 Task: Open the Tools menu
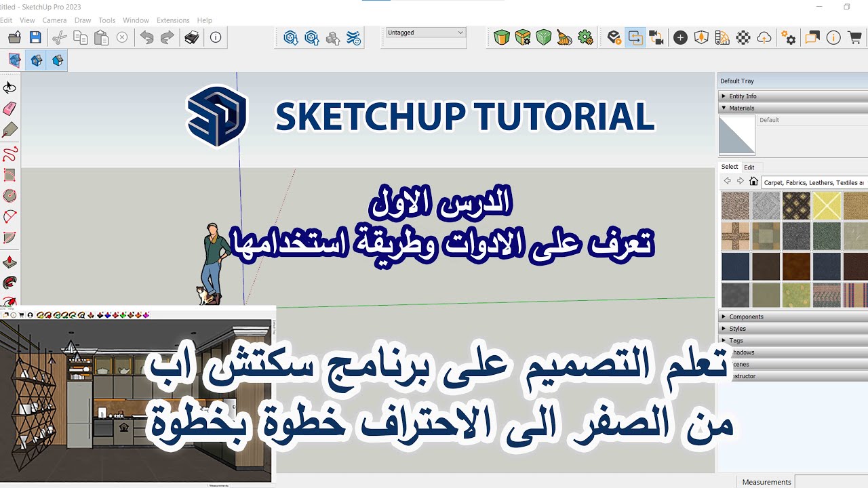[x=106, y=20]
